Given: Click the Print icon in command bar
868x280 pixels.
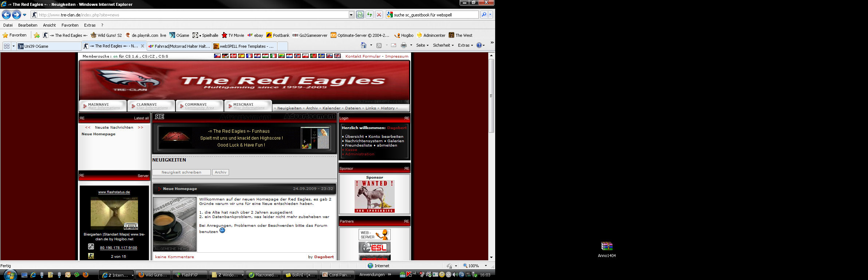Looking at the screenshot, I should pyautogui.click(x=404, y=45).
